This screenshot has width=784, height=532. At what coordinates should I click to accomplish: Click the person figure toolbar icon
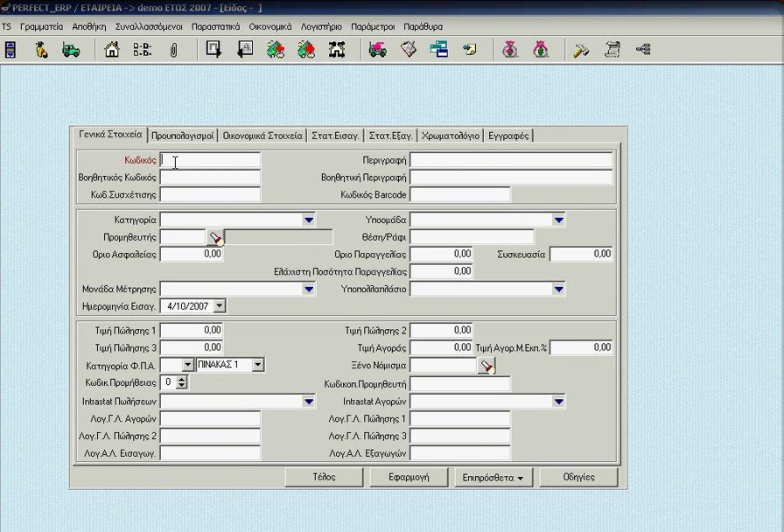pos(41,50)
